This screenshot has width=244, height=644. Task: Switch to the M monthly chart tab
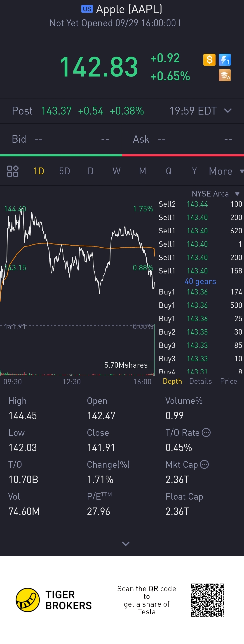point(143,171)
